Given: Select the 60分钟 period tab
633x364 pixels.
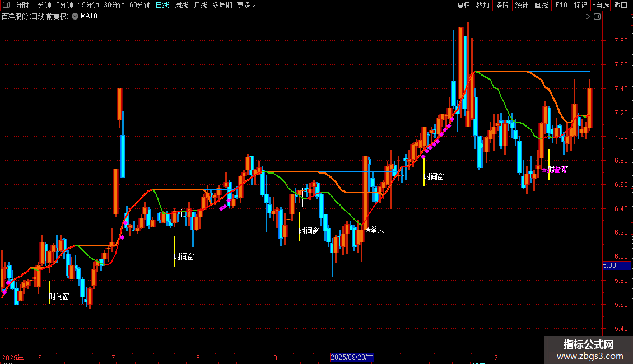Looking at the screenshot, I should [140, 5].
